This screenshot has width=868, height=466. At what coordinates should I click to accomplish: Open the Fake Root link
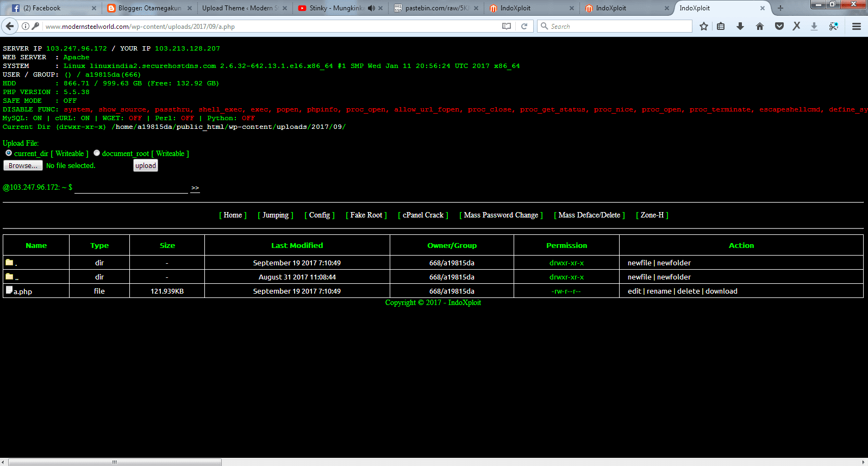366,215
